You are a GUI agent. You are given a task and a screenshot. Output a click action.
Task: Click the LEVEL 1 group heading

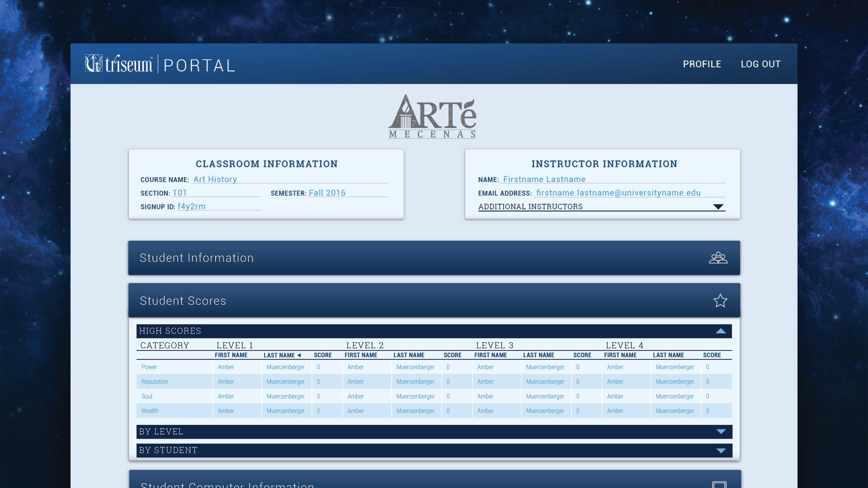pos(235,345)
